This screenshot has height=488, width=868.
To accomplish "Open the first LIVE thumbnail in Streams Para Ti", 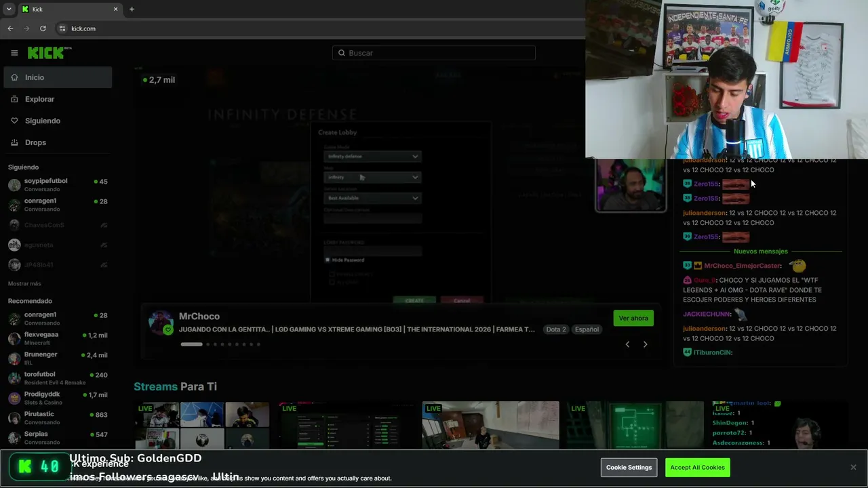I will pos(202,425).
